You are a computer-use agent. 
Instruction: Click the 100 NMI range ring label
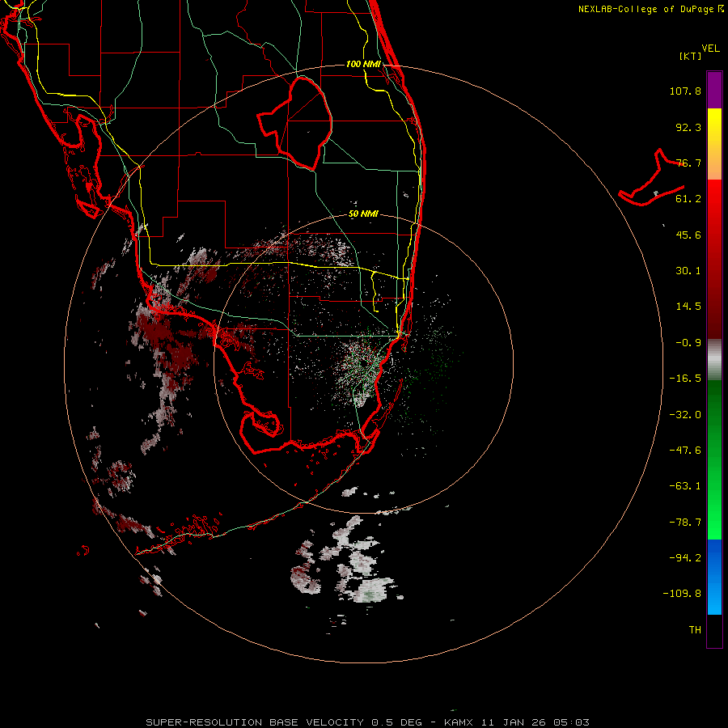pyautogui.click(x=363, y=64)
